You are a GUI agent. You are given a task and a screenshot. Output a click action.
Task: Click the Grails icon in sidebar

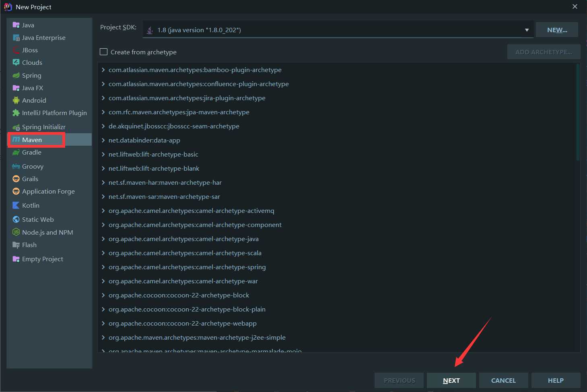tap(16, 179)
